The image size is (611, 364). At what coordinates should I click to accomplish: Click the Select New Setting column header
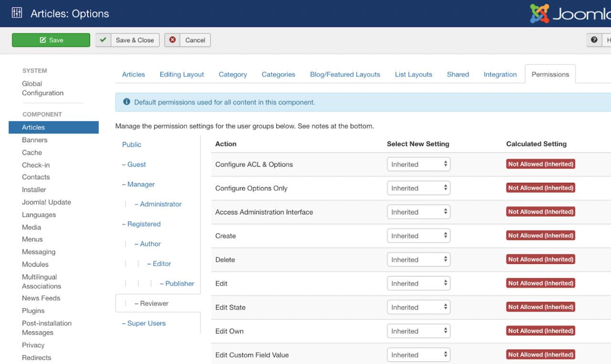[x=418, y=144]
